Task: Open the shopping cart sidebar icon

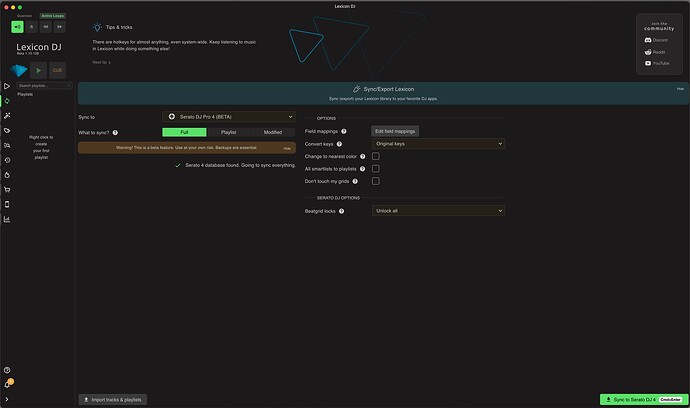Action: tap(7, 190)
